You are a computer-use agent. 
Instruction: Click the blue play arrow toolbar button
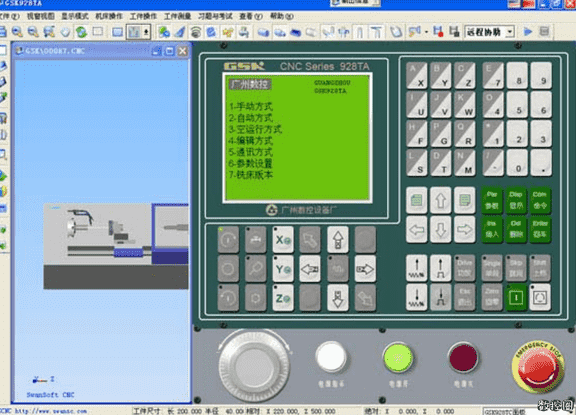[x=528, y=32]
